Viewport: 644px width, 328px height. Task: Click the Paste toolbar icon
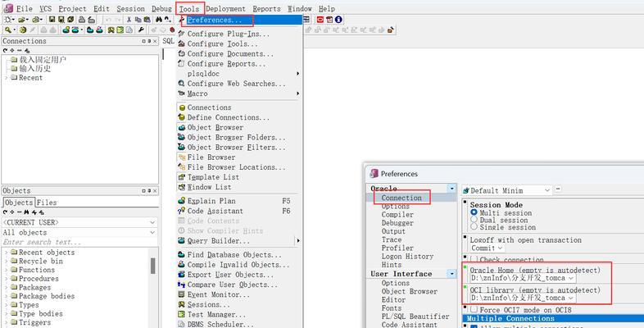pos(147,20)
